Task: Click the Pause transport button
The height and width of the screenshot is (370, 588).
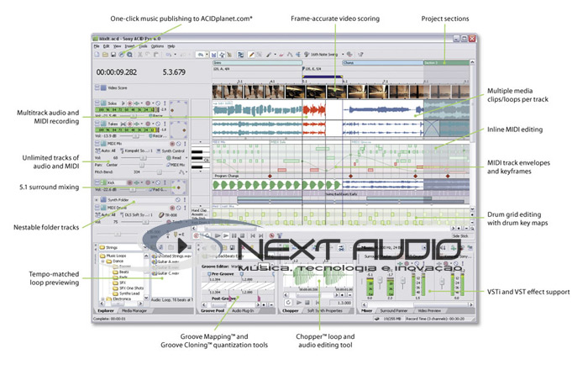Action: pyautogui.click(x=234, y=235)
